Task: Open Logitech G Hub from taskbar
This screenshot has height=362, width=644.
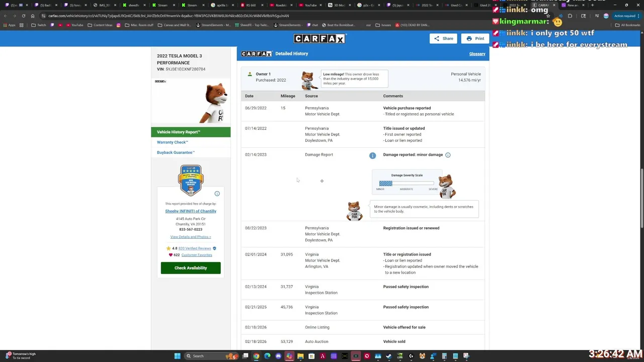Action: point(411,356)
